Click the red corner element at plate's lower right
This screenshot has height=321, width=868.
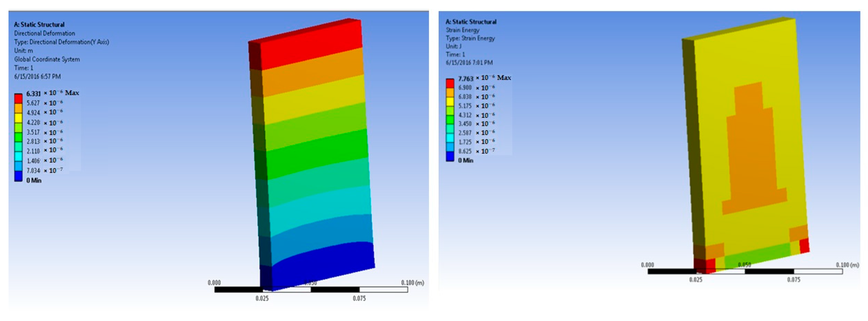click(804, 245)
